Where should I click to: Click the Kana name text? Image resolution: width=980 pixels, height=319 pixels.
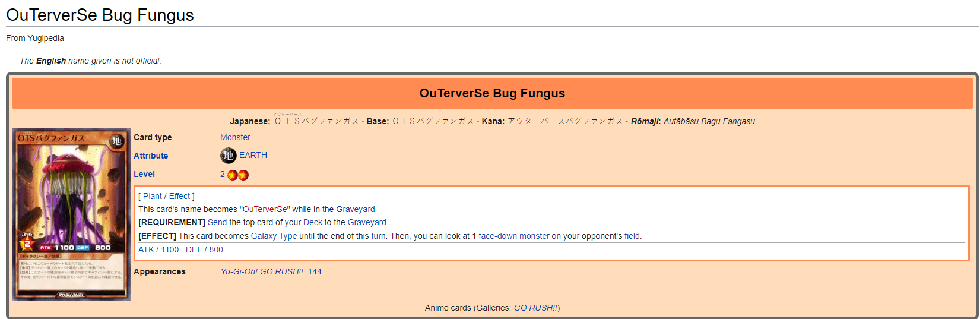(x=565, y=121)
